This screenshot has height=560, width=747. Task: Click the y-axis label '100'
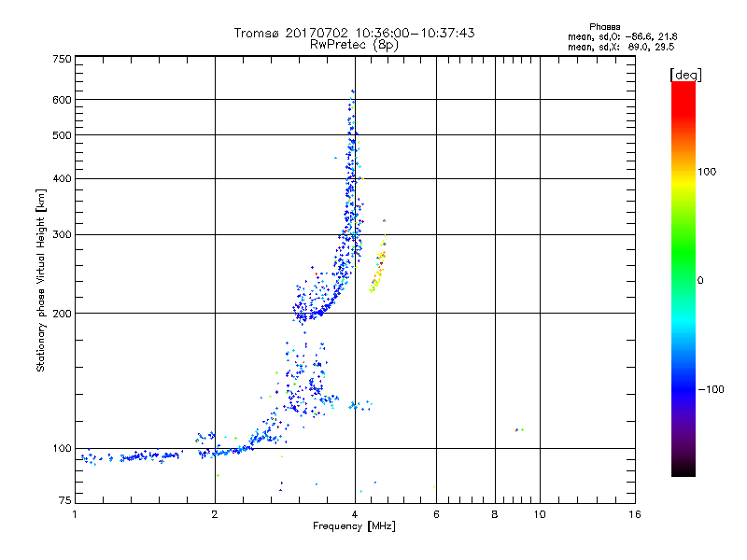[63, 448]
